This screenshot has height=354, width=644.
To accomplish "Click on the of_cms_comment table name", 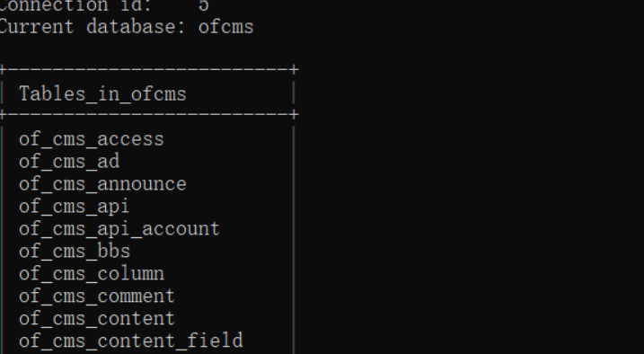I will click(x=97, y=296).
